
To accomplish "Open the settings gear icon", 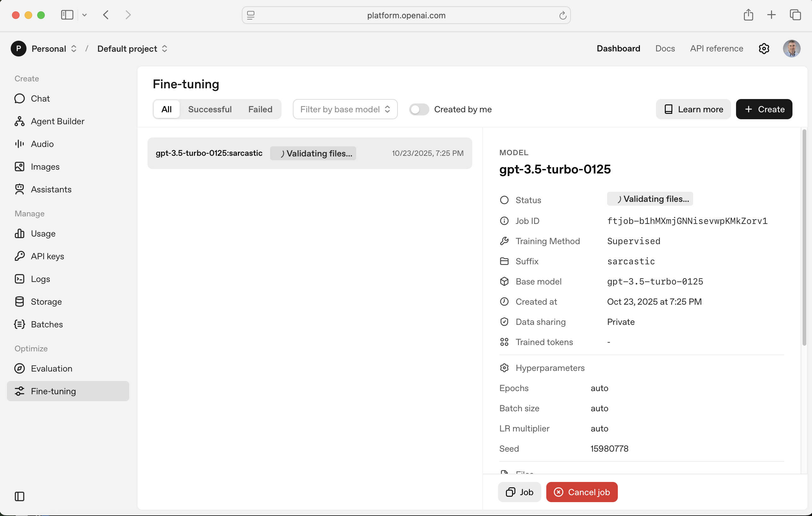I will (x=764, y=49).
